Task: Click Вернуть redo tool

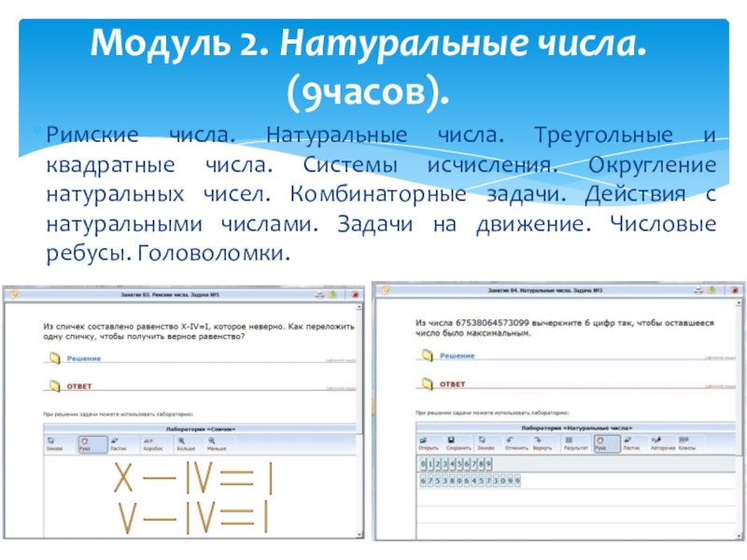Action: pyautogui.click(x=543, y=443)
